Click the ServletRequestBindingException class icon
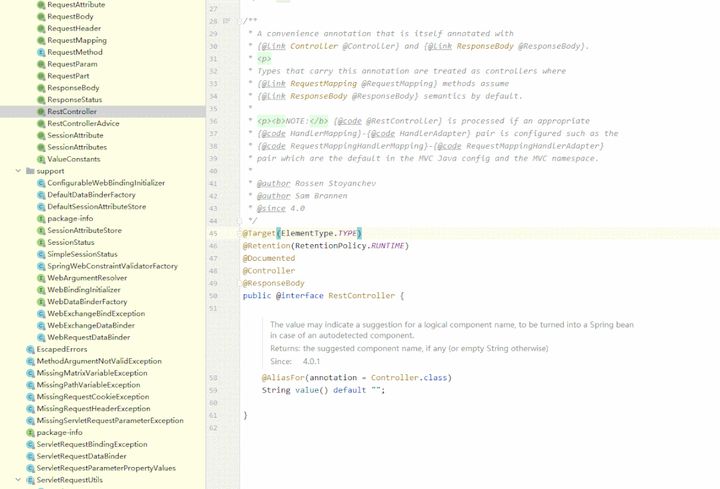 point(30,444)
